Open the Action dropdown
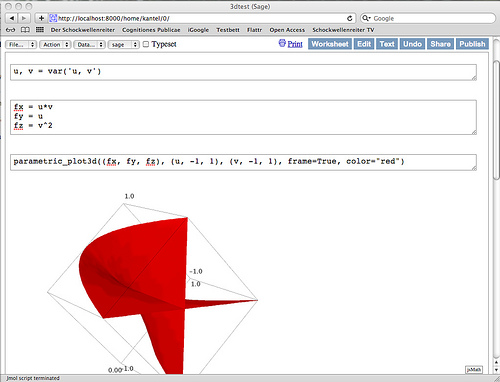Viewport: 500px width, 382px height. pos(55,44)
